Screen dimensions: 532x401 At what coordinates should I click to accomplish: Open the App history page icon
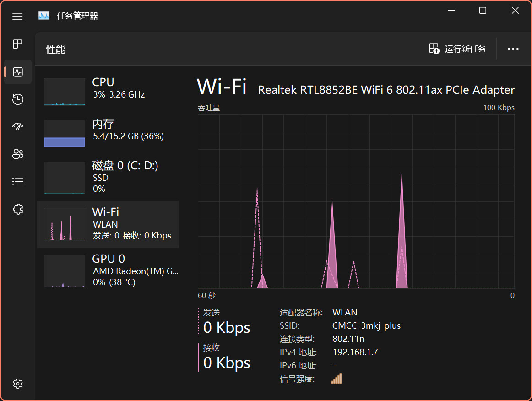pyautogui.click(x=18, y=99)
